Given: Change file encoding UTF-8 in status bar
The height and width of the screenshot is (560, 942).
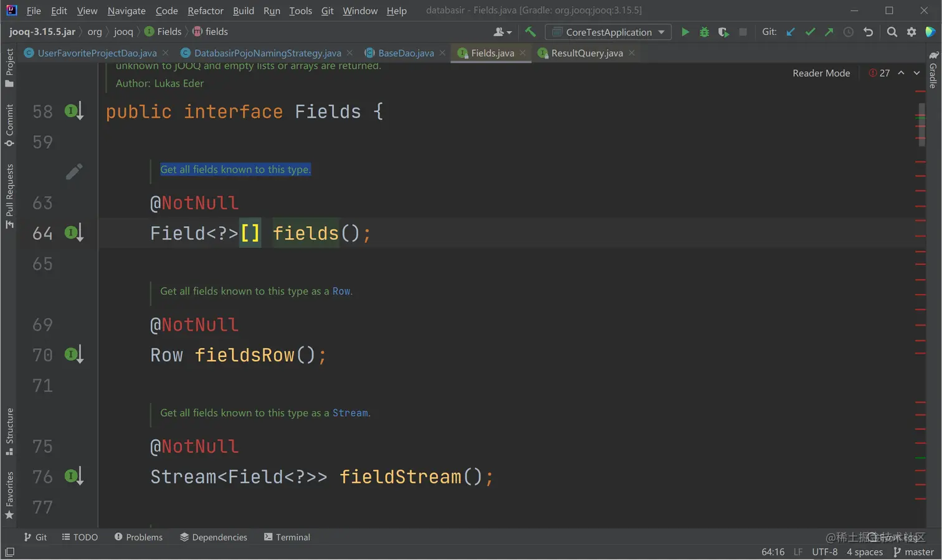Looking at the screenshot, I should [x=825, y=552].
